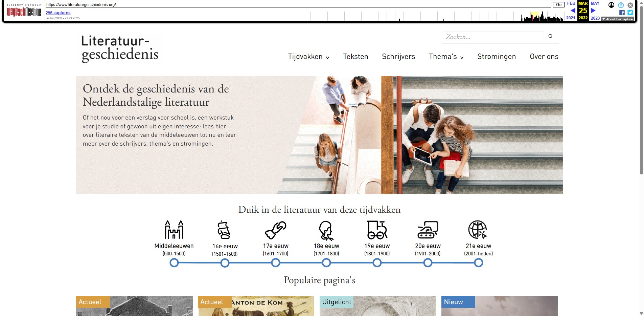Share the capture via the Facebook icon
This screenshot has width=644, height=316.
[x=622, y=13]
